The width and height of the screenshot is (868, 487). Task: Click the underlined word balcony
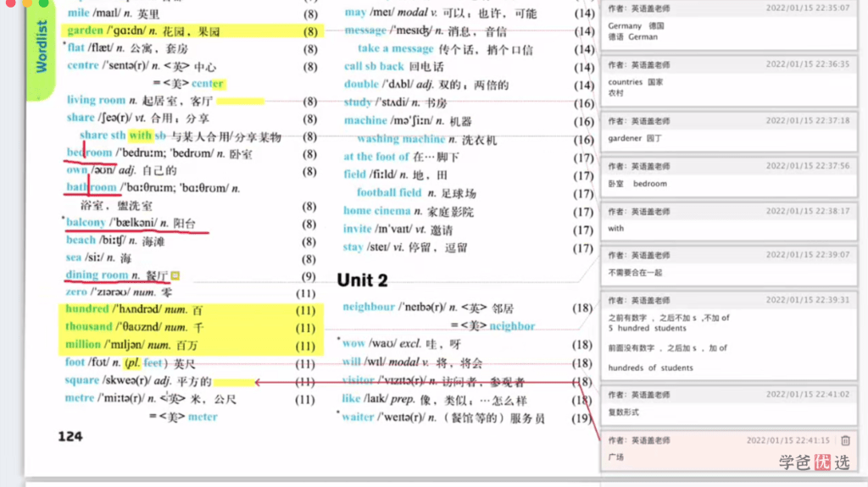click(86, 223)
